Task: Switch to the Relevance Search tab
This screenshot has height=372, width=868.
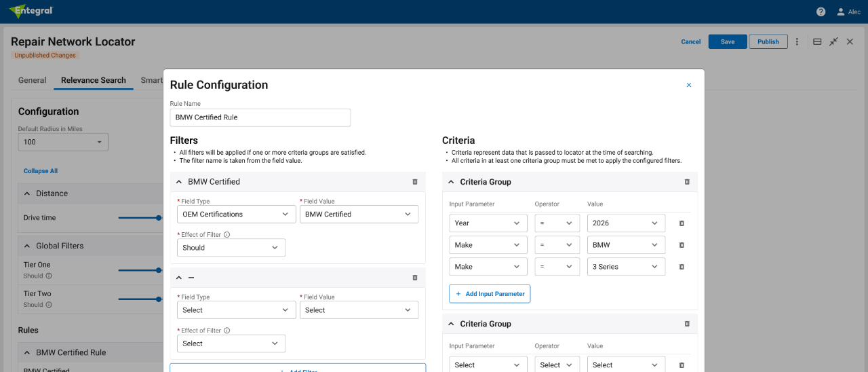Action: [94, 80]
